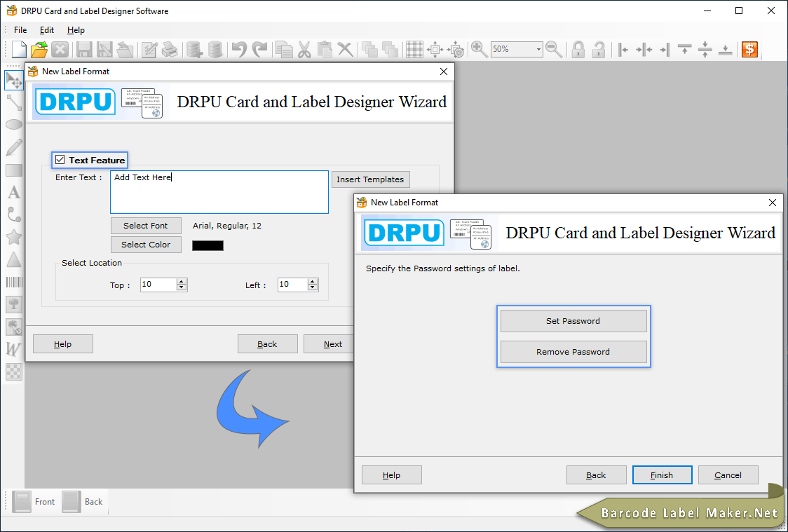Increase the Top location value
Screen dimensions: 788x532
pos(182,281)
